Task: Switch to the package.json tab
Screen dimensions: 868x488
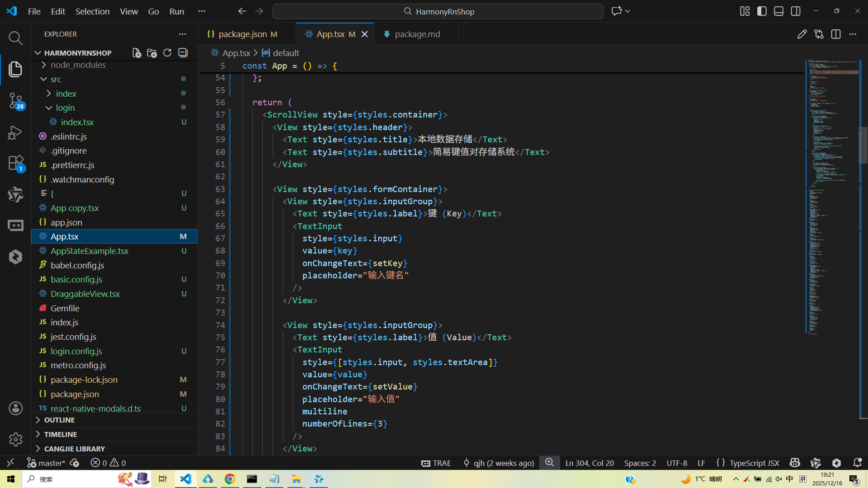Action: 242,34
